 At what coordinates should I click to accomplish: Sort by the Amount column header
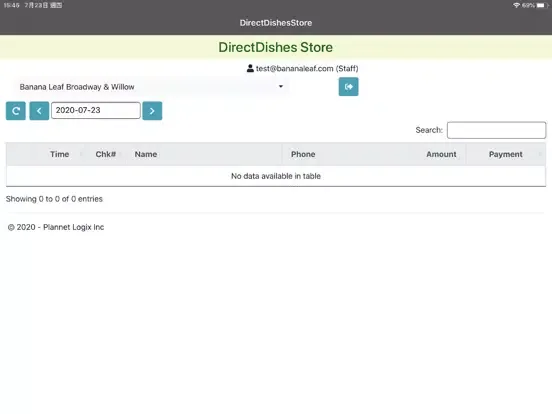pyautogui.click(x=441, y=154)
